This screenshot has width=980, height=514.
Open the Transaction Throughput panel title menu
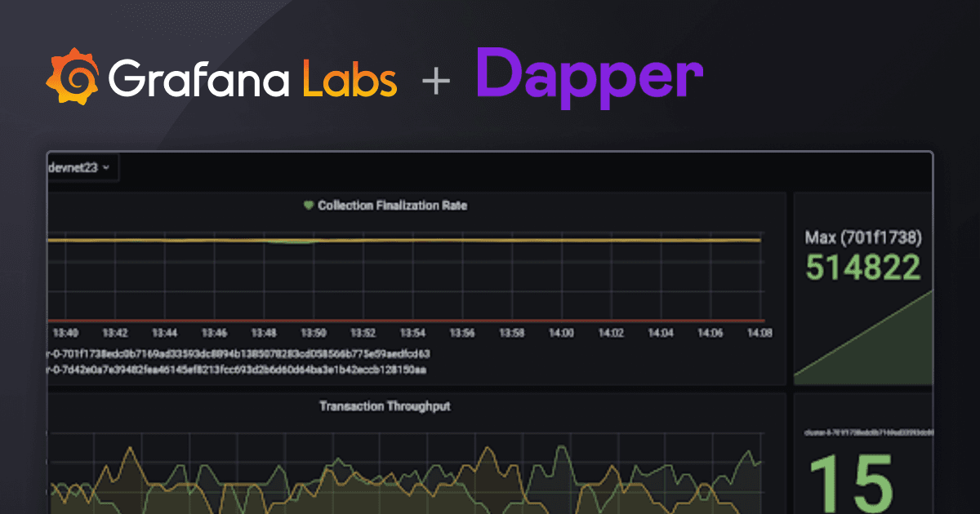coord(384,405)
